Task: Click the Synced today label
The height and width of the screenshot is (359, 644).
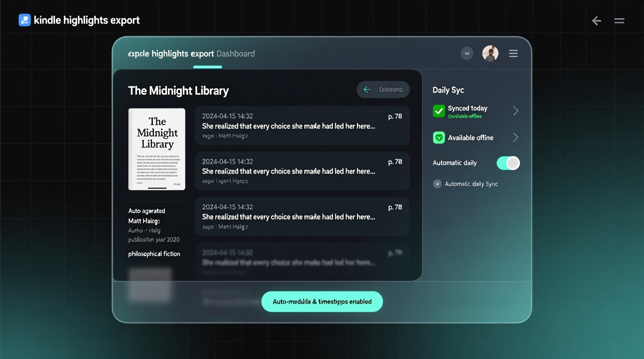Action: pos(468,108)
